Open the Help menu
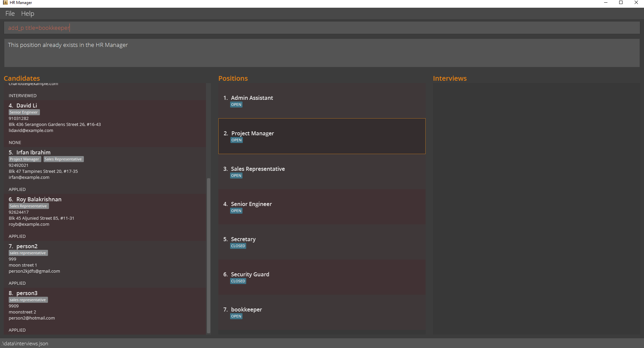The height and width of the screenshot is (348, 644). click(x=28, y=13)
